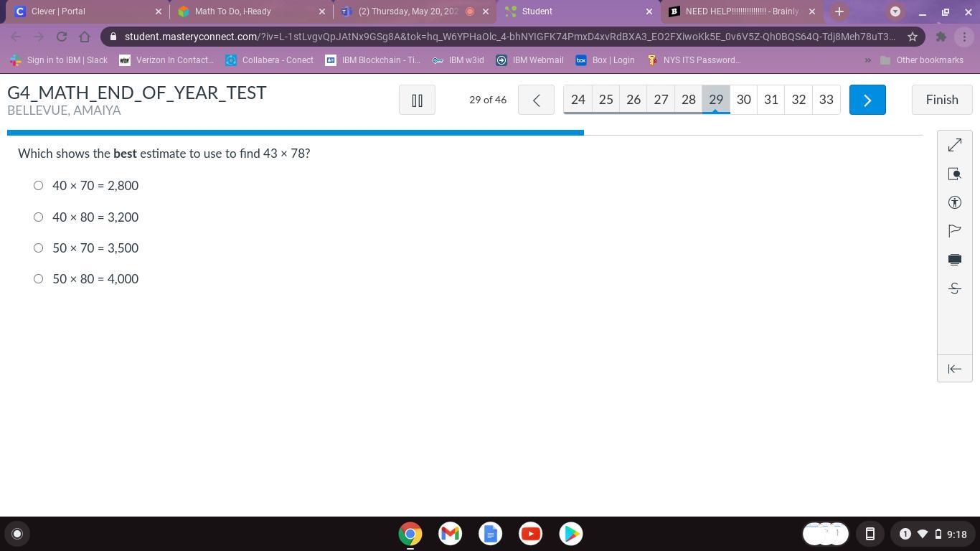Open the IBM Webmail bookmark

(x=530, y=60)
